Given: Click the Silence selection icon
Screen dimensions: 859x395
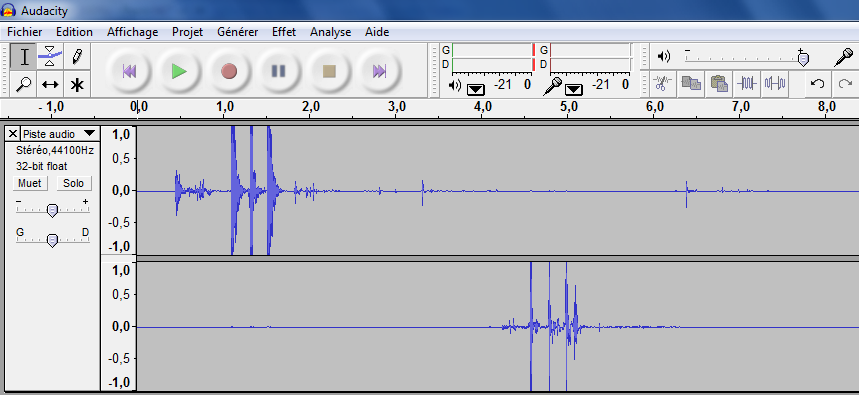Looking at the screenshot, I should (x=775, y=84).
